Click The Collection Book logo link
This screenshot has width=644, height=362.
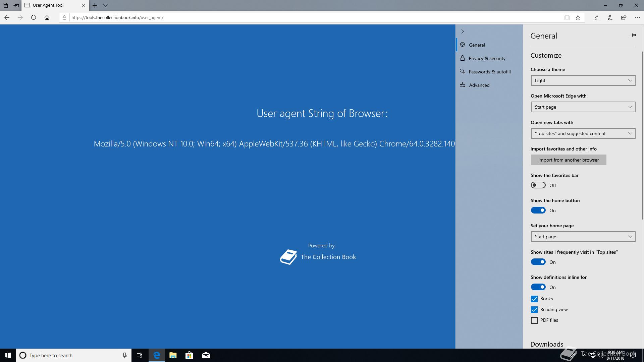[318, 257]
